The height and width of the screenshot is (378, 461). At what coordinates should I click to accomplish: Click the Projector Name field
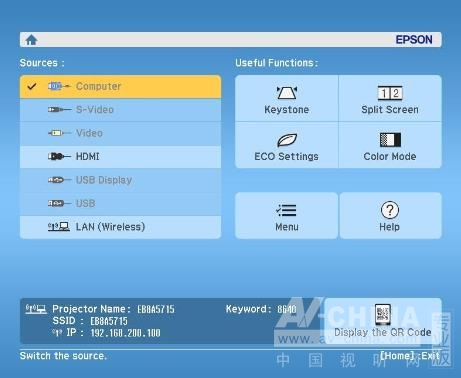pos(113,309)
